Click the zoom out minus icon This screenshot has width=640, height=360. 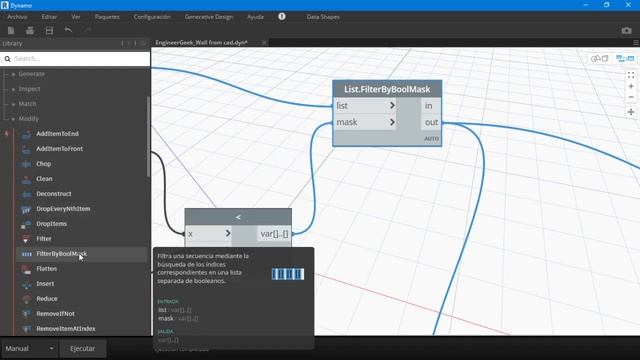pos(631,97)
